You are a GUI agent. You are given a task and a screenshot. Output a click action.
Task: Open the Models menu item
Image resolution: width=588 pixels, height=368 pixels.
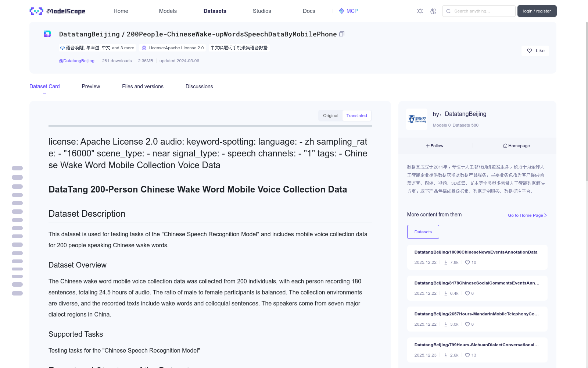[x=168, y=11]
